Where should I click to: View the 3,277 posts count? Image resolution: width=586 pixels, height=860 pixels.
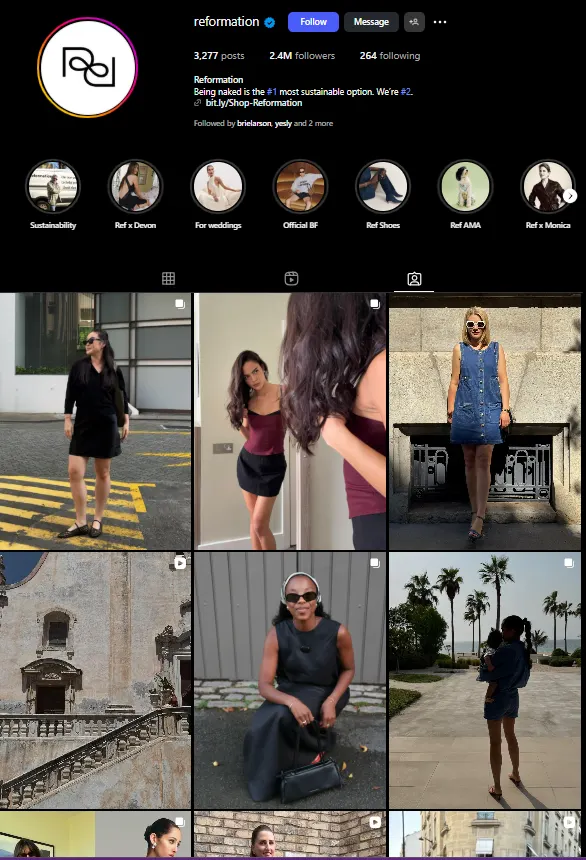click(x=219, y=55)
